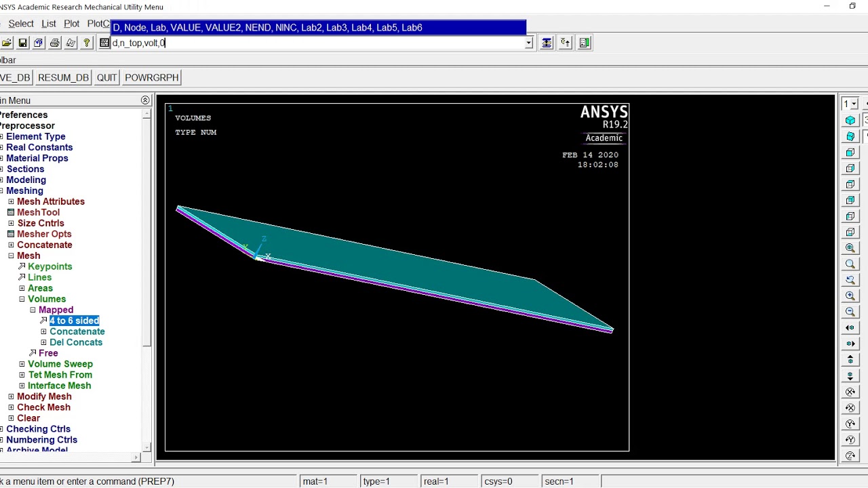Rotate model about negative X icon
The height and width of the screenshot is (488, 868).
coord(850,408)
